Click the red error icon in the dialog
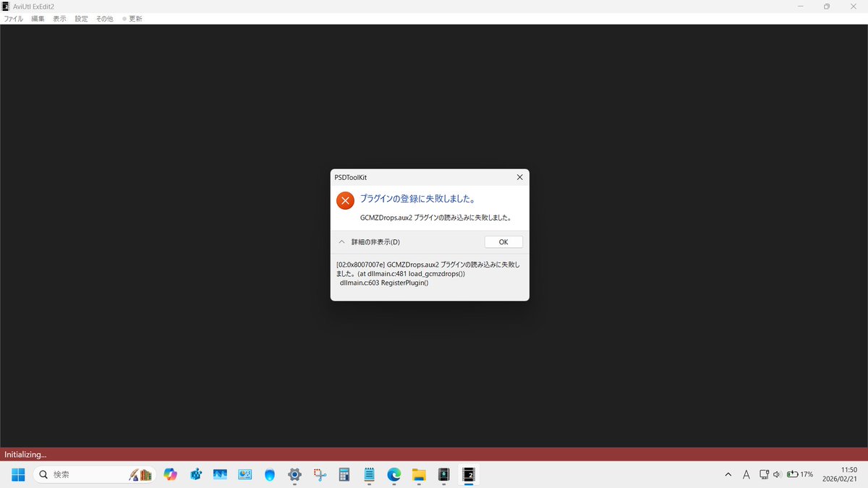Viewport: 868px width, 488px height. [346, 201]
